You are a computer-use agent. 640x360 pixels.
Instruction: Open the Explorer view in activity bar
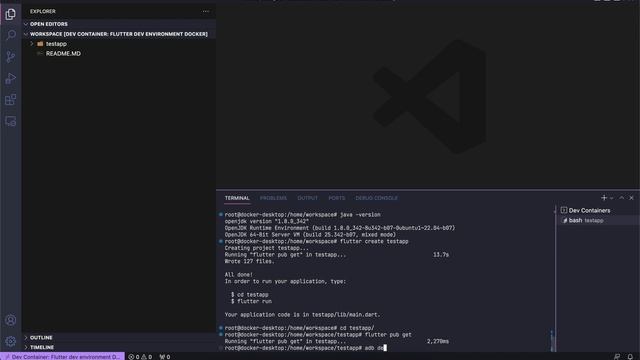pos(11,14)
